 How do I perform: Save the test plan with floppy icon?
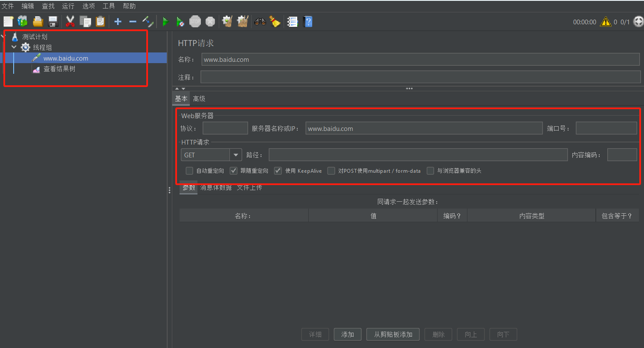pyautogui.click(x=53, y=21)
